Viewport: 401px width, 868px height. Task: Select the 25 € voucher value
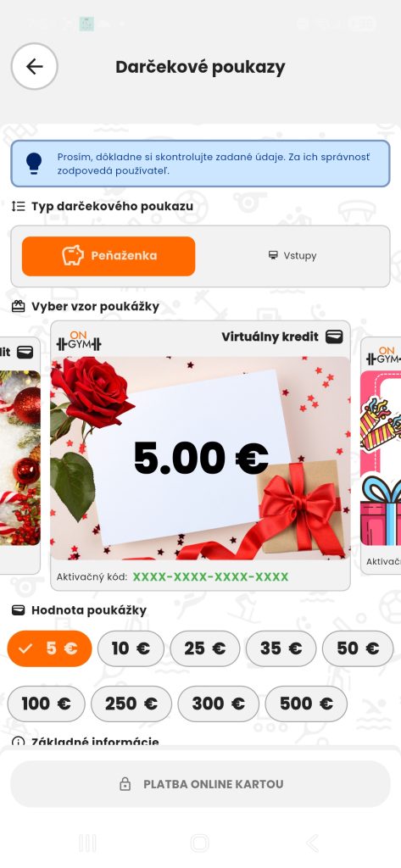click(x=205, y=648)
